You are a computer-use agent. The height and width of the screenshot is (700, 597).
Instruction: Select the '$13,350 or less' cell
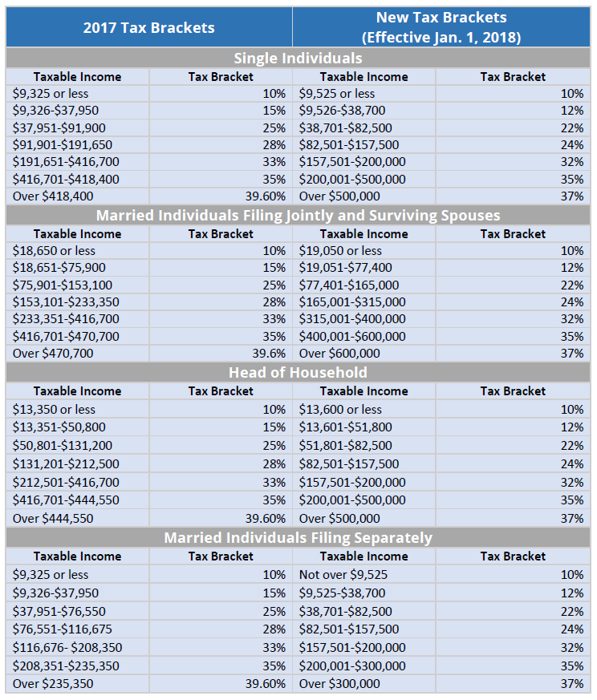coord(55,409)
